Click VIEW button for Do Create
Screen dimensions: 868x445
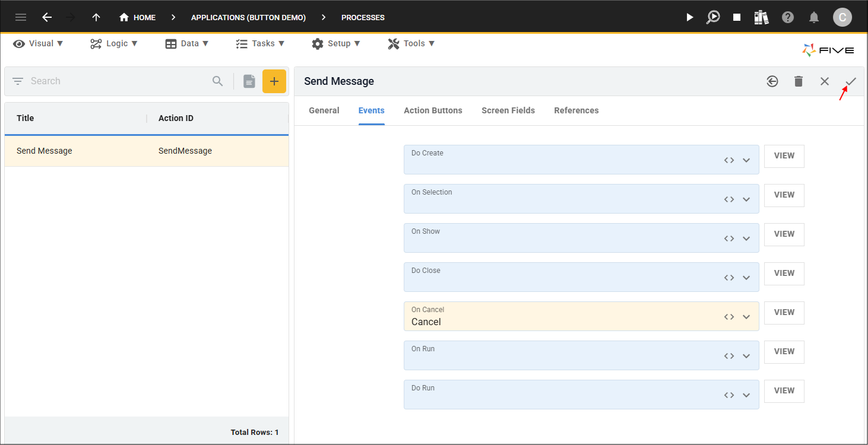click(784, 156)
